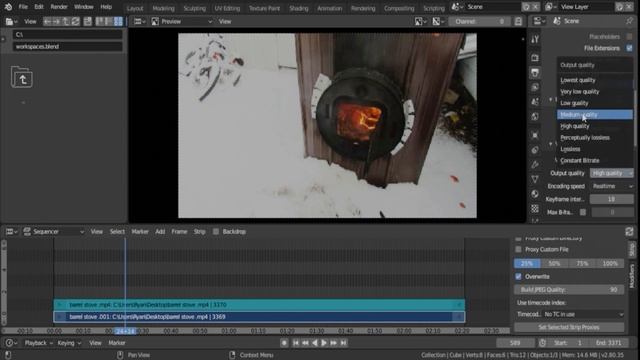Choose Perceptually lossless option

(595, 138)
